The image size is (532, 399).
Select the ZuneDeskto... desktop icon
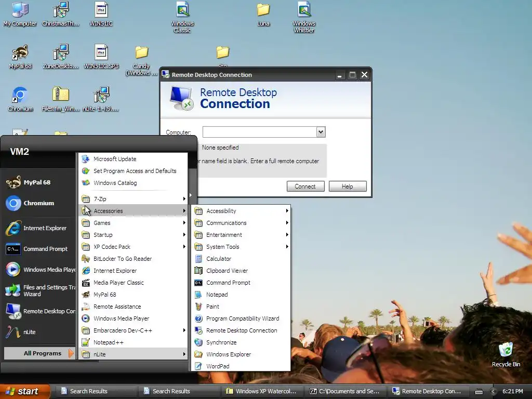60,57
